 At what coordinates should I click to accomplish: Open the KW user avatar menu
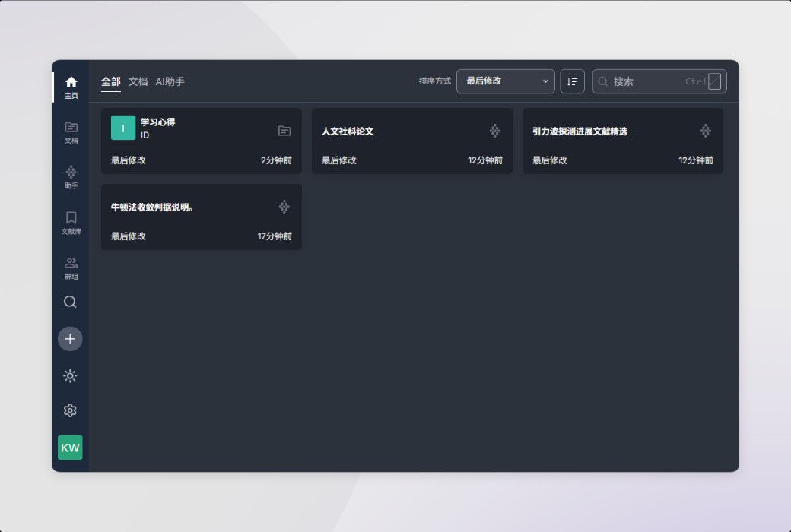tap(70, 448)
